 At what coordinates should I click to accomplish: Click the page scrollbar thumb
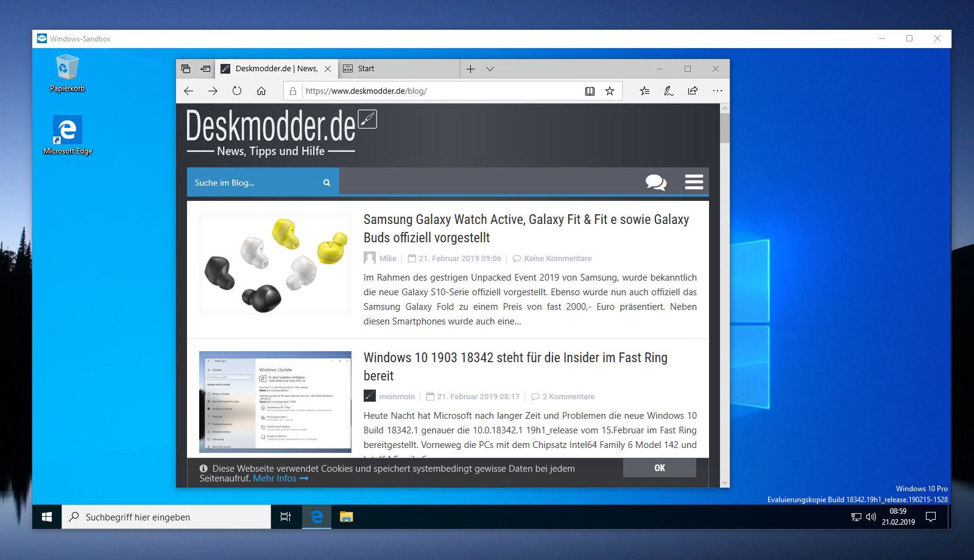click(x=724, y=128)
